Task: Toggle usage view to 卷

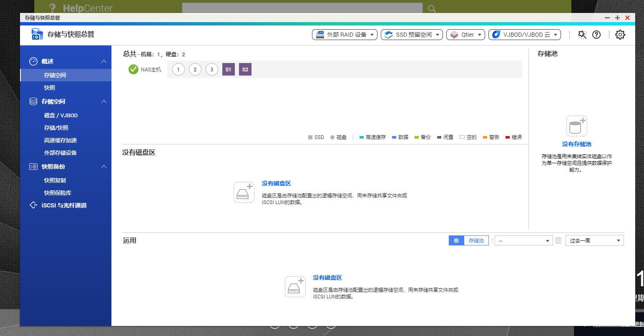Action: [456, 240]
